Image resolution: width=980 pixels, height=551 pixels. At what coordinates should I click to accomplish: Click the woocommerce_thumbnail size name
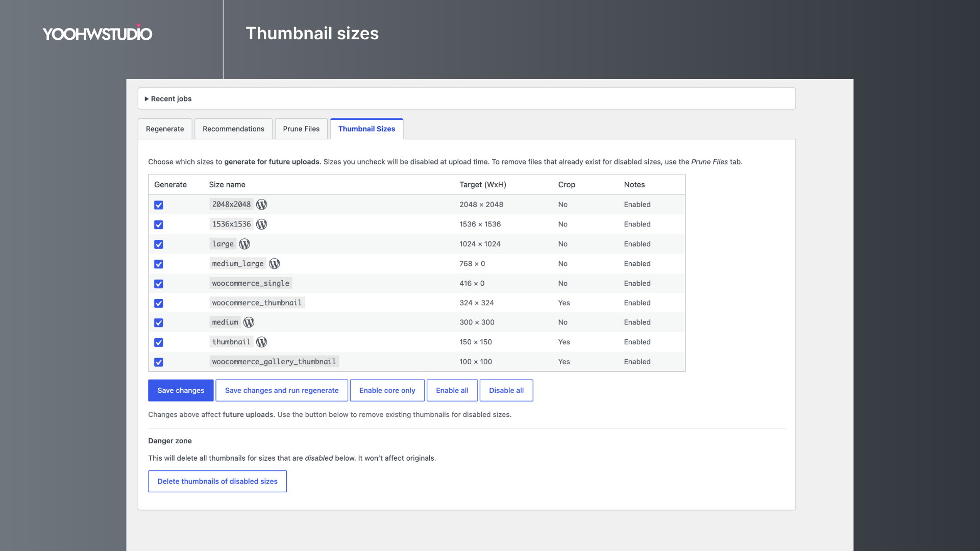tap(257, 303)
